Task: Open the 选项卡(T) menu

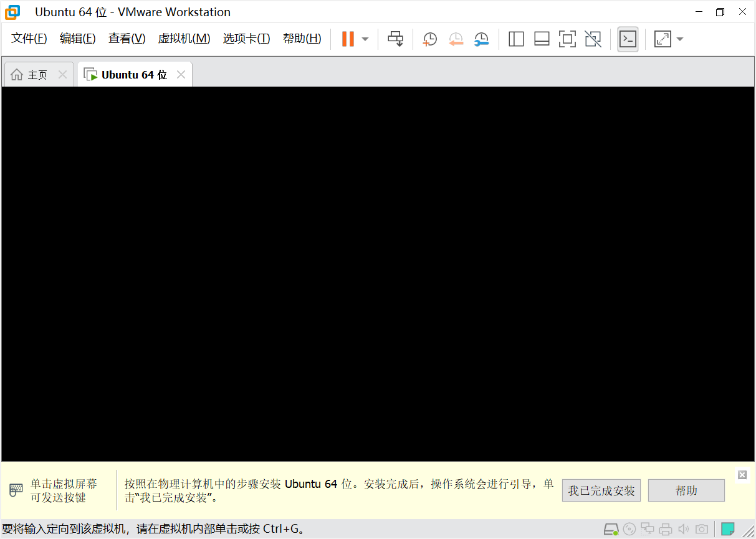Action: tap(246, 39)
